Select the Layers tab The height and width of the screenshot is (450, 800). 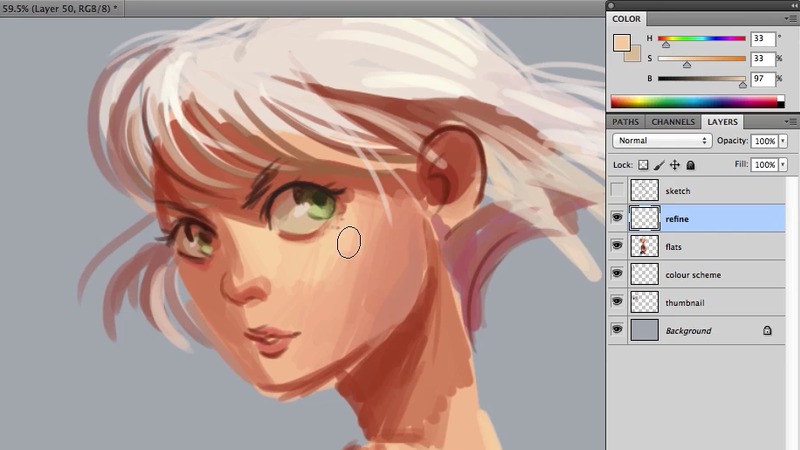click(722, 122)
